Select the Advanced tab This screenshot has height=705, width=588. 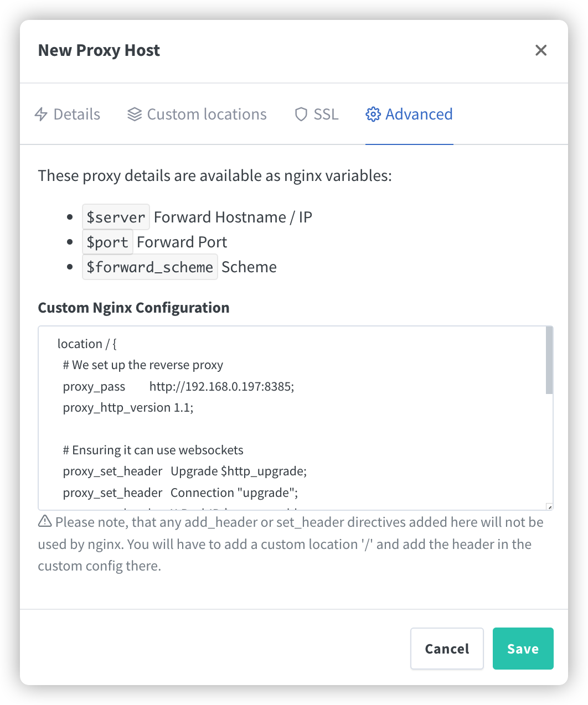coord(409,115)
